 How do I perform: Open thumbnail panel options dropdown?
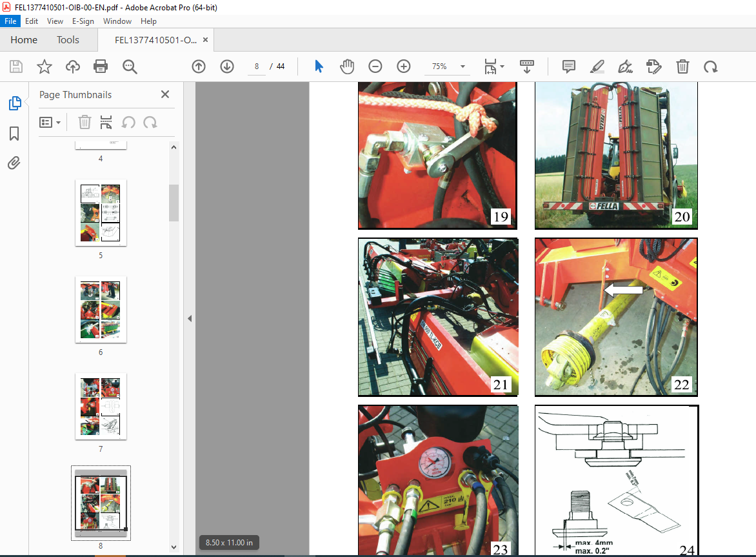[50, 122]
